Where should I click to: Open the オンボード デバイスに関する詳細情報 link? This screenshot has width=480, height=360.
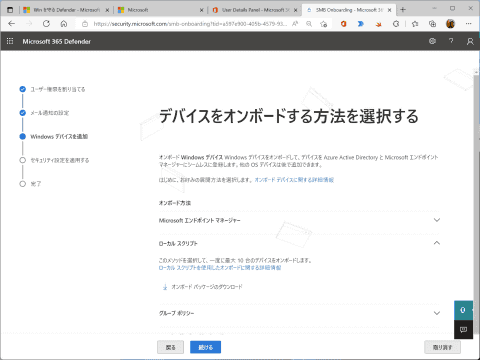pos(294,180)
